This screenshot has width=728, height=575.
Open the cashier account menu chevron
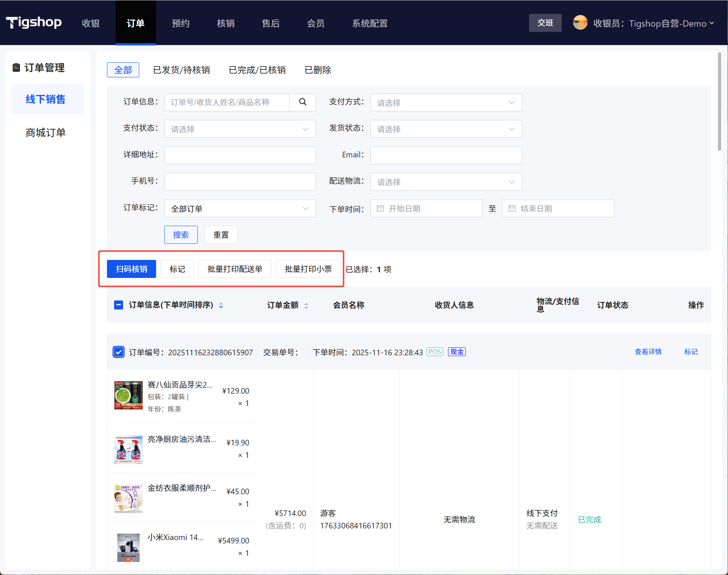pos(711,23)
